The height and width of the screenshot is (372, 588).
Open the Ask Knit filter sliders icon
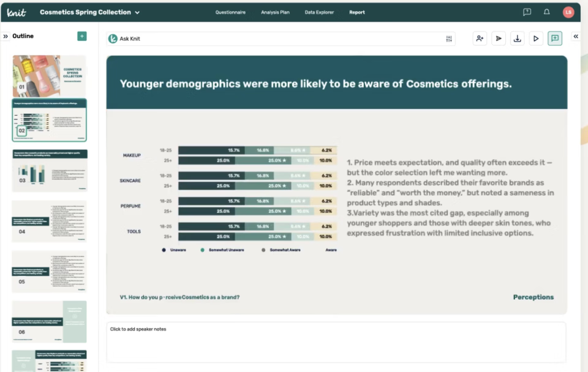(450, 39)
